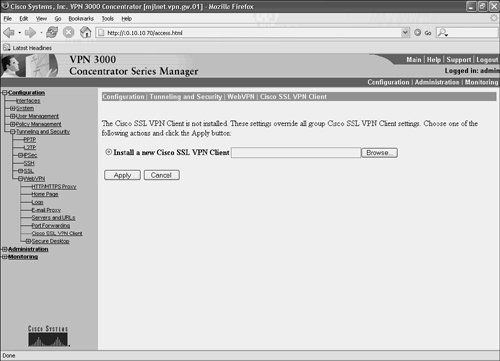Collapse the WebVPN tree node
The image size is (500, 361).
coord(20,179)
